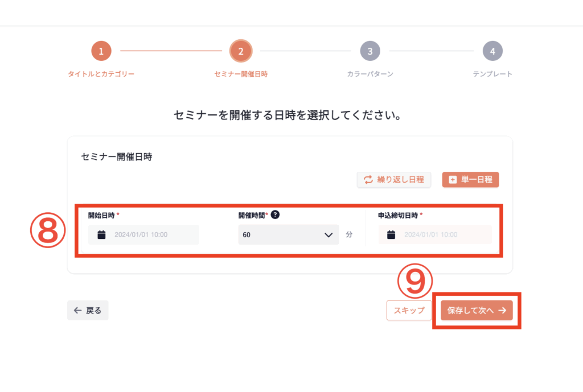The width and height of the screenshot is (583, 392).
Task: Select the セミナー開催日時 step label
Action: [241, 74]
